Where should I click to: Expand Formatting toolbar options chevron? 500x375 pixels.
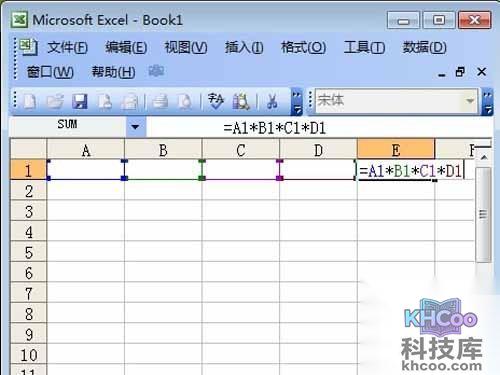coord(487,102)
